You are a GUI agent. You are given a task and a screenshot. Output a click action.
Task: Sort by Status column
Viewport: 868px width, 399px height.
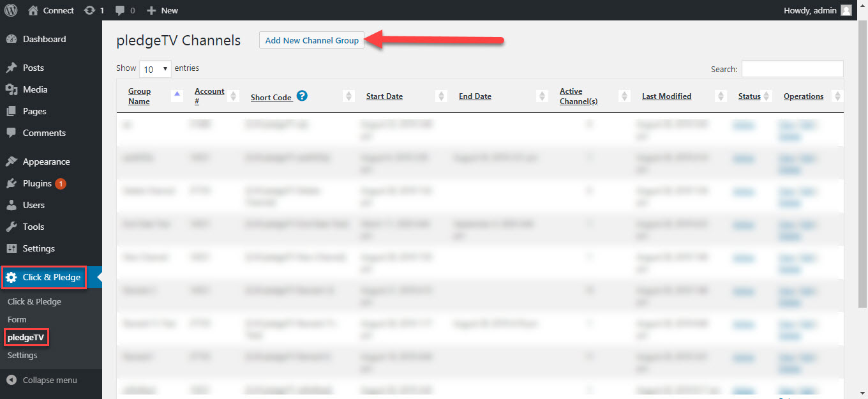coord(749,96)
